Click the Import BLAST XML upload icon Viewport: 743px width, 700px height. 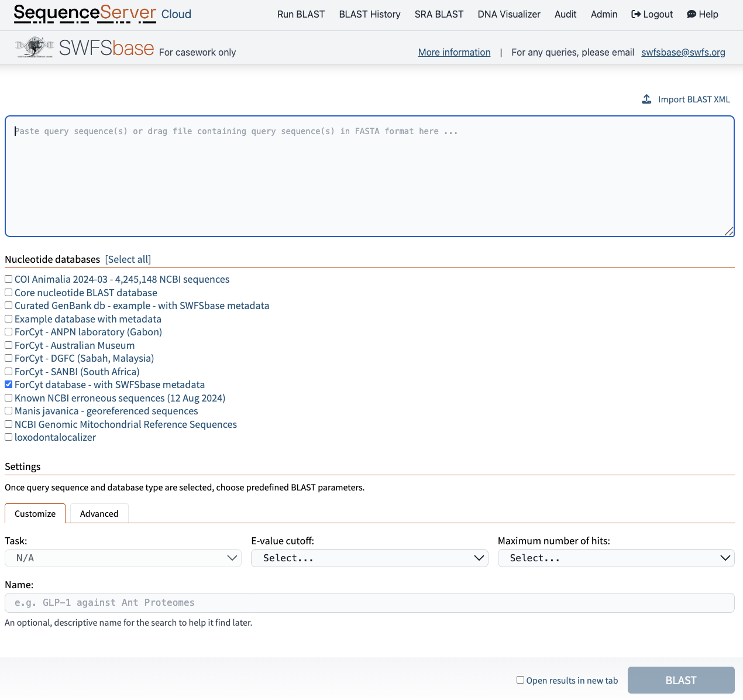[646, 99]
